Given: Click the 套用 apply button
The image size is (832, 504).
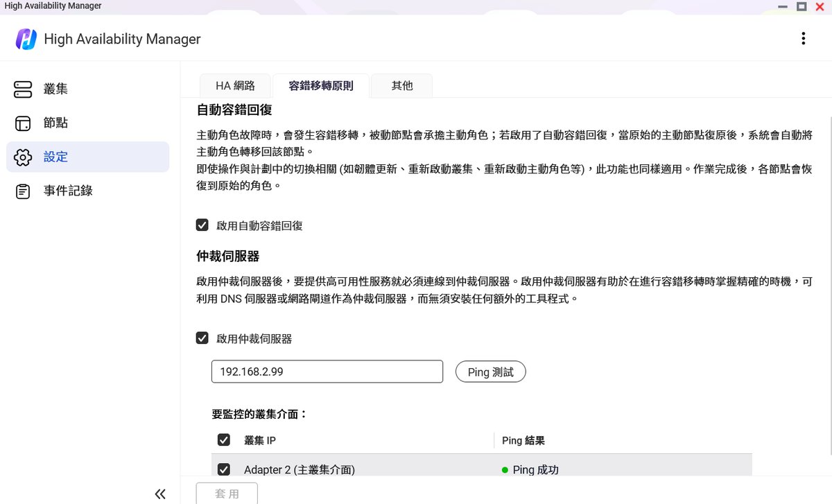Looking at the screenshot, I should point(227,494).
